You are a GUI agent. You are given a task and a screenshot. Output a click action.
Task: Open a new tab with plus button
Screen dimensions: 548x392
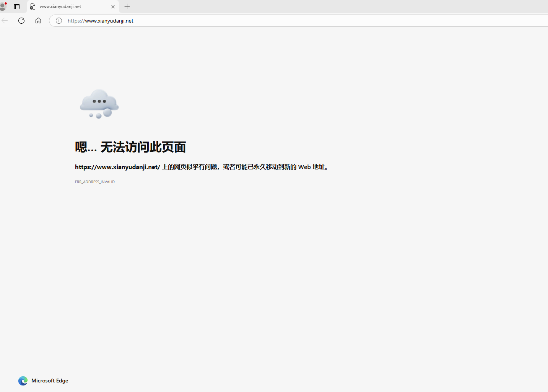coord(127,7)
